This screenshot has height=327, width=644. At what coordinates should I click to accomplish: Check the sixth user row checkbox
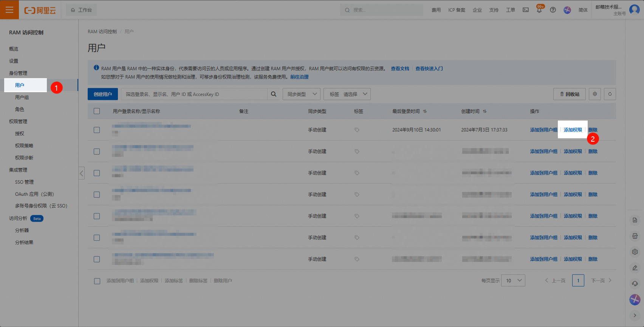tap(97, 237)
